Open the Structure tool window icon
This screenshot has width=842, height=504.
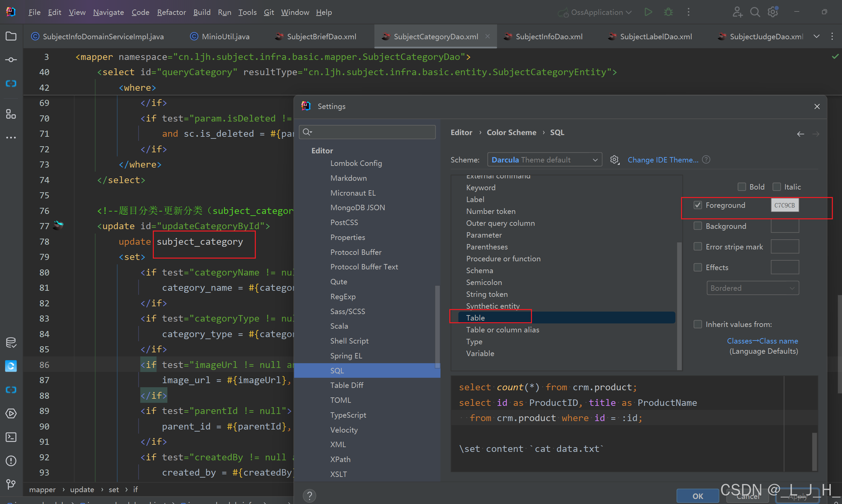[x=11, y=114]
